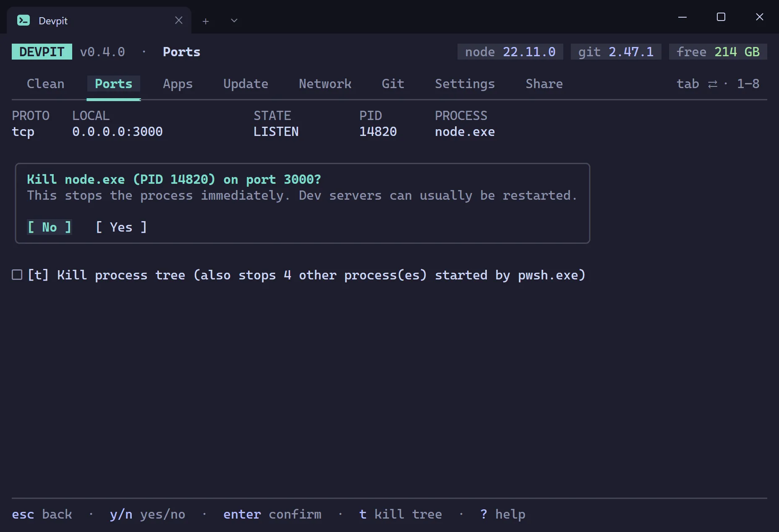Image resolution: width=779 pixels, height=532 pixels.
Task: Minimize the terminal window
Action: [x=682, y=17]
